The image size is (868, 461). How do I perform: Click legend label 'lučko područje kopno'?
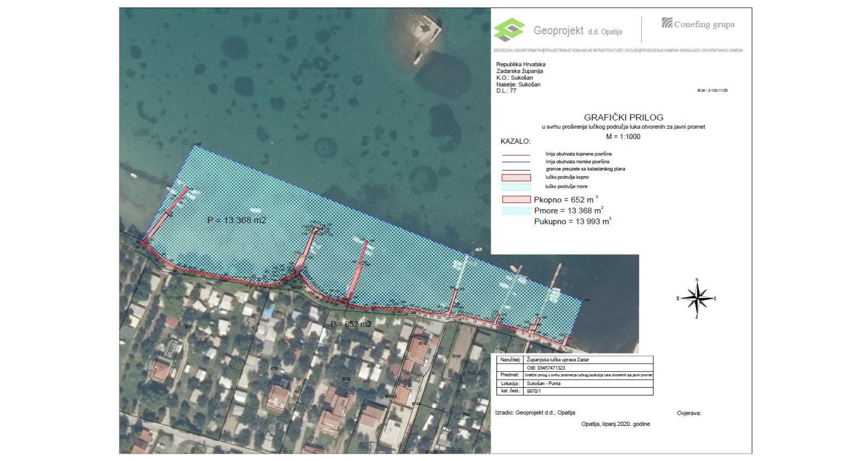click(x=567, y=177)
